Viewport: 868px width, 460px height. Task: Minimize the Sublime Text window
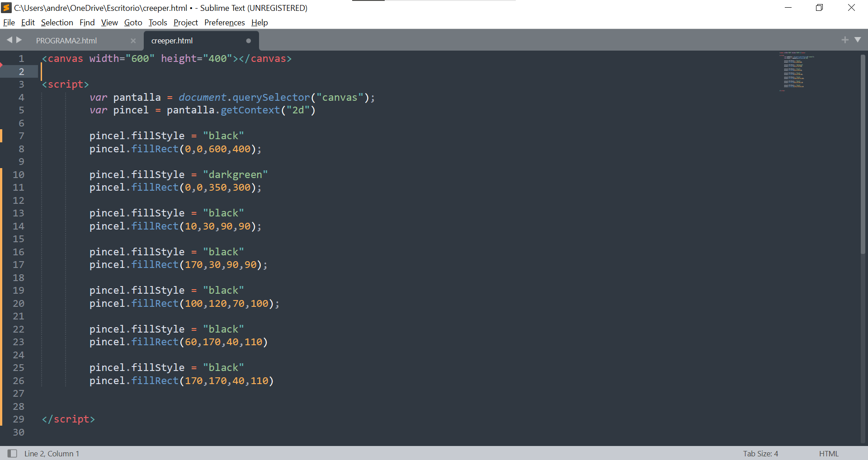click(788, 8)
